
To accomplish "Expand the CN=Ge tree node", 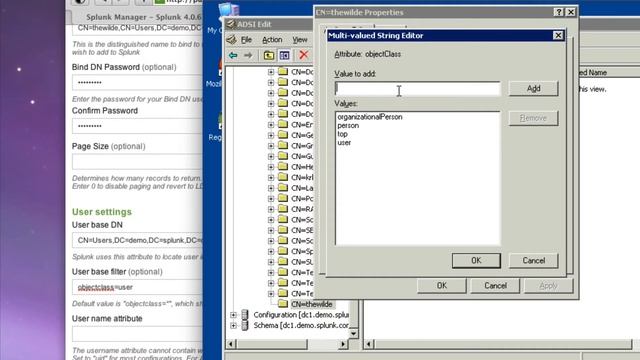I will [271, 136].
